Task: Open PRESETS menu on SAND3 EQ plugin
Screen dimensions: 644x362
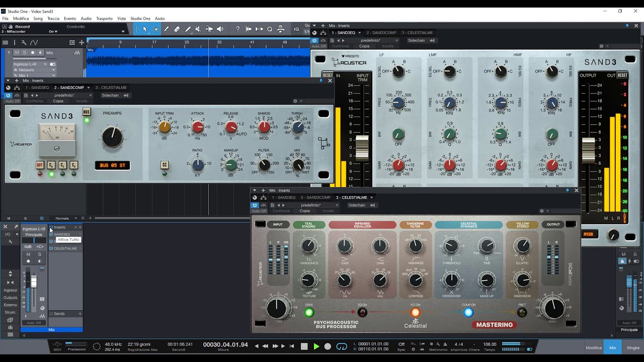Action: (350, 56)
